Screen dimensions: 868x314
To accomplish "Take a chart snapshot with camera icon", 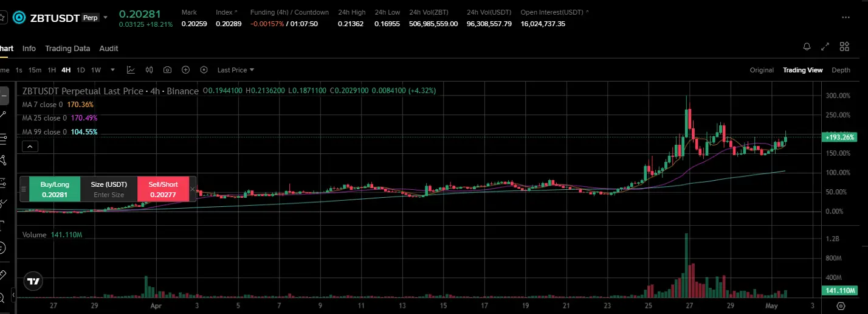I will click(167, 70).
